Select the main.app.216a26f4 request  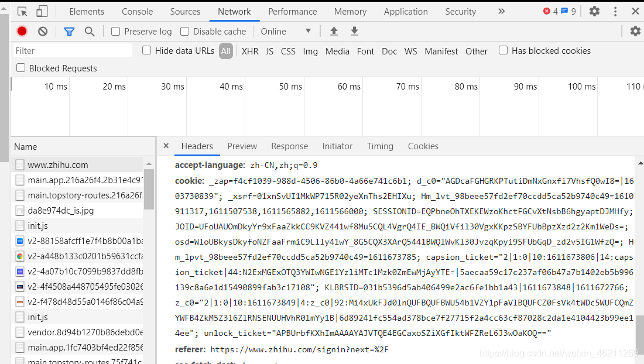pos(78,180)
